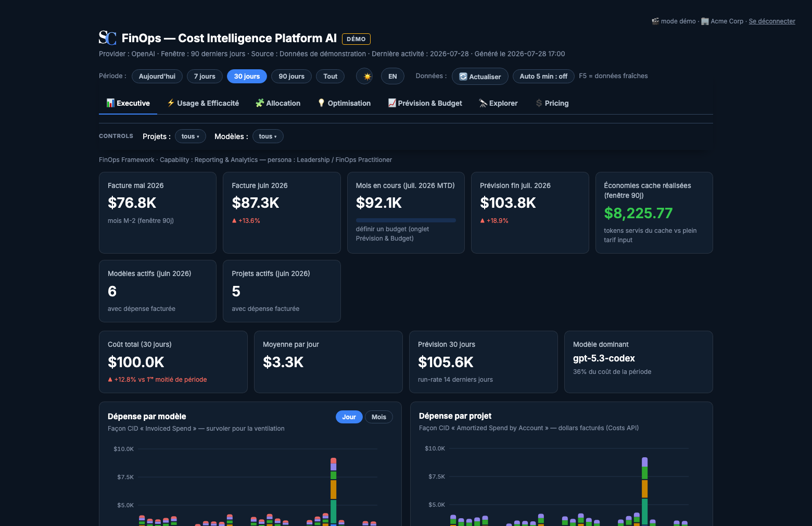Click the Actualiser button
Viewport: 812px width, 526px height.
(480, 76)
